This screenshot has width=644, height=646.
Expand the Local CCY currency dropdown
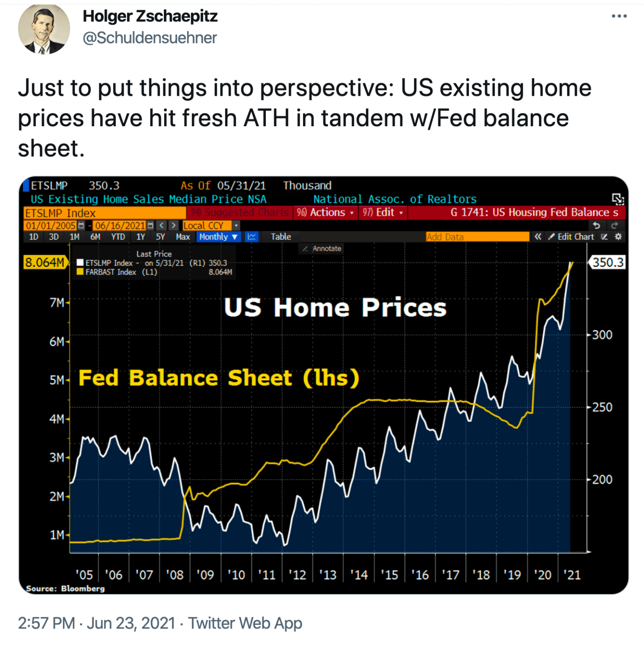point(236,226)
